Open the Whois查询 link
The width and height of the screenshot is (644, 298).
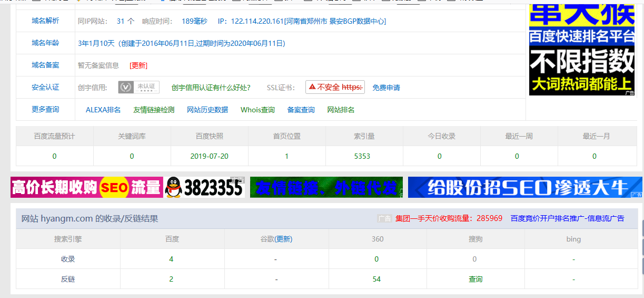(x=257, y=110)
